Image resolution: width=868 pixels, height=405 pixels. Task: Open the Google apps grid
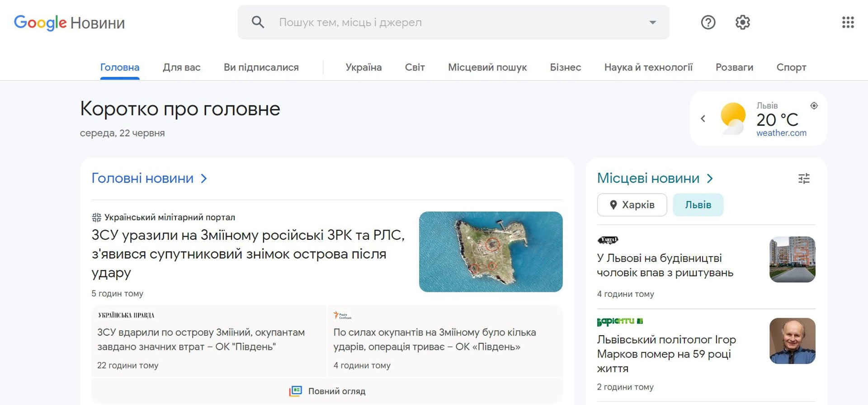(x=848, y=22)
